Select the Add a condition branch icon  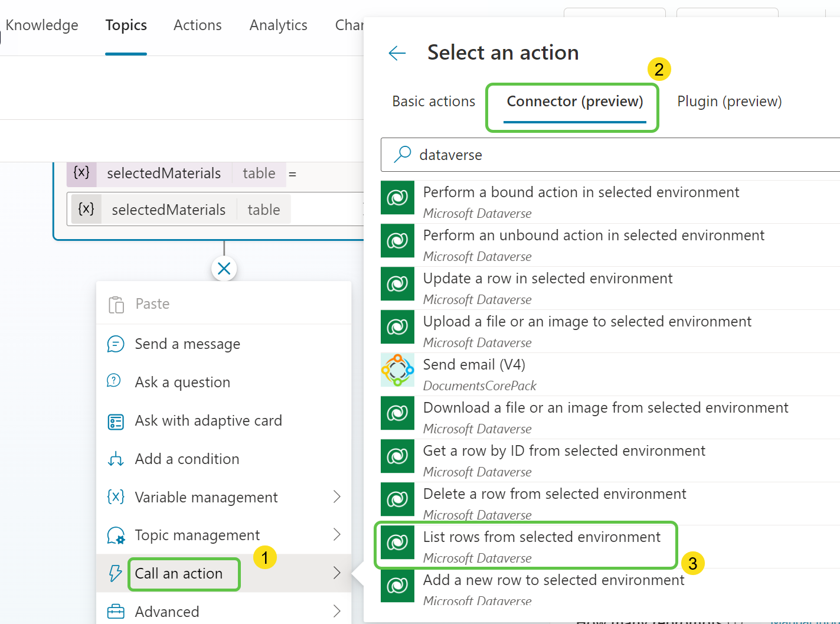[115, 459]
